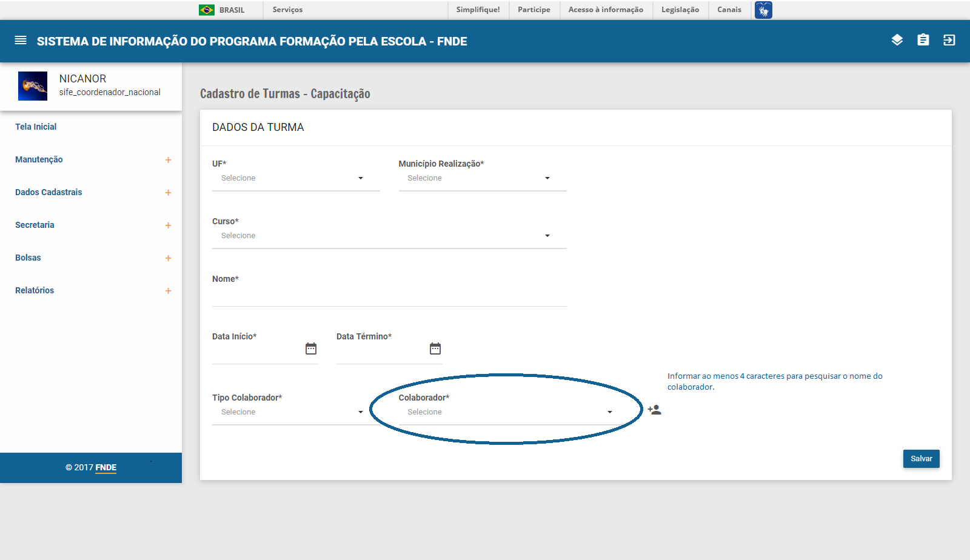
Task: Open the Curso dropdown
Action: click(x=389, y=236)
